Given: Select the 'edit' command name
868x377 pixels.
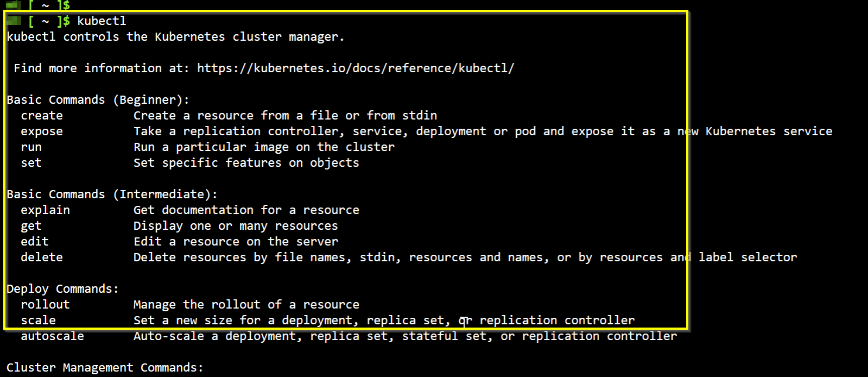Looking at the screenshot, I should (35, 242).
